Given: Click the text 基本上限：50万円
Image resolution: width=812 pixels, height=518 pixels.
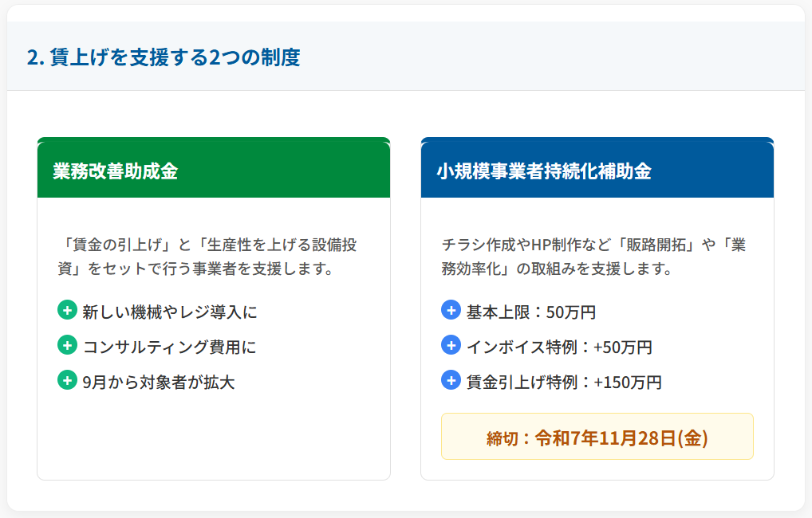Looking at the screenshot, I should tap(531, 312).
